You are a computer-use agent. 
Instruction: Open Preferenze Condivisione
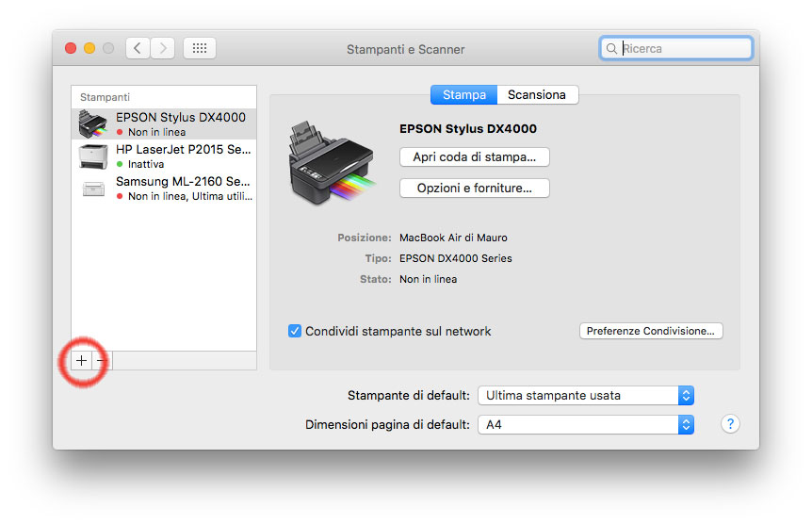[x=651, y=331]
